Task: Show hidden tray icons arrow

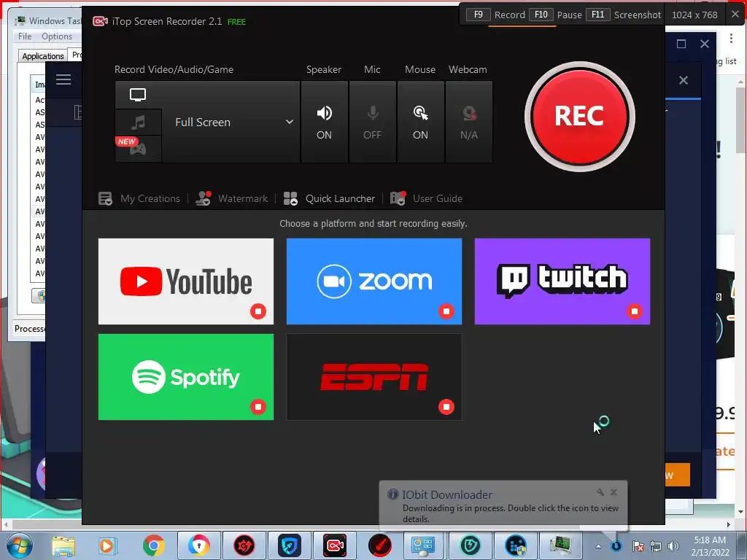Action: click(598, 546)
